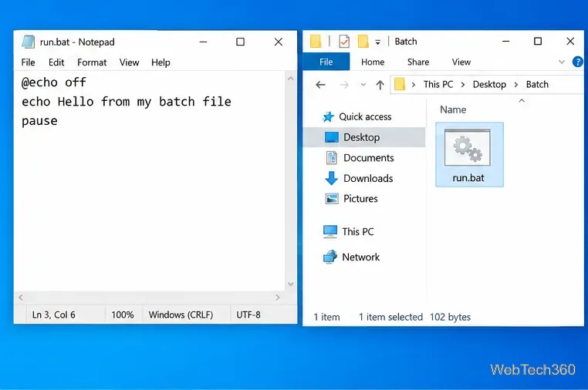Open the Customize Quick Access Toolbar dropdown
Image resolution: width=588 pixels, height=390 pixels.
(x=377, y=42)
